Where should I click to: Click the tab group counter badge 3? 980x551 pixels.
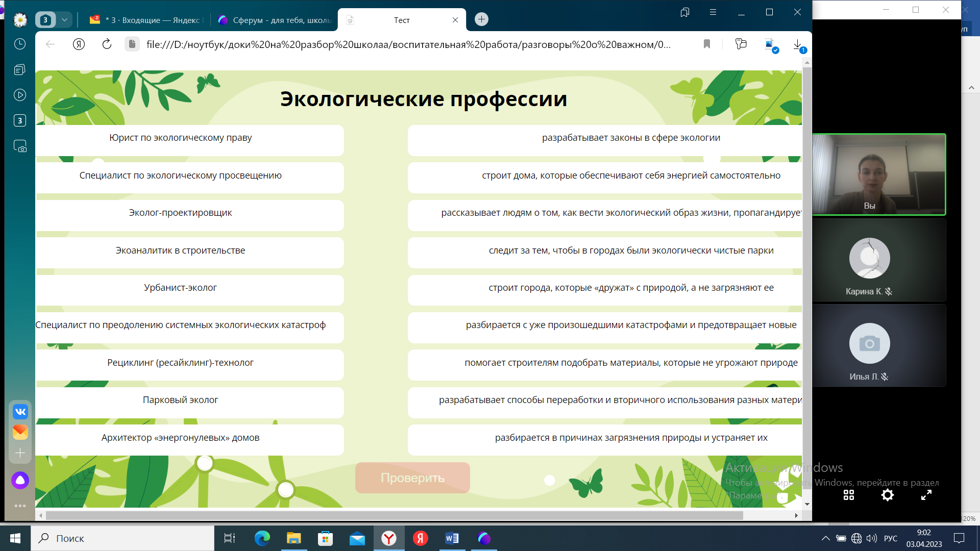pos(45,20)
